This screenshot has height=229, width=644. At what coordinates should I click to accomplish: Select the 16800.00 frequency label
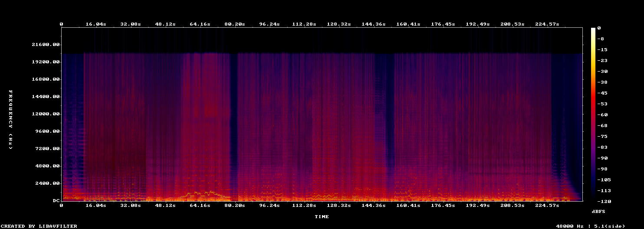click(46, 79)
